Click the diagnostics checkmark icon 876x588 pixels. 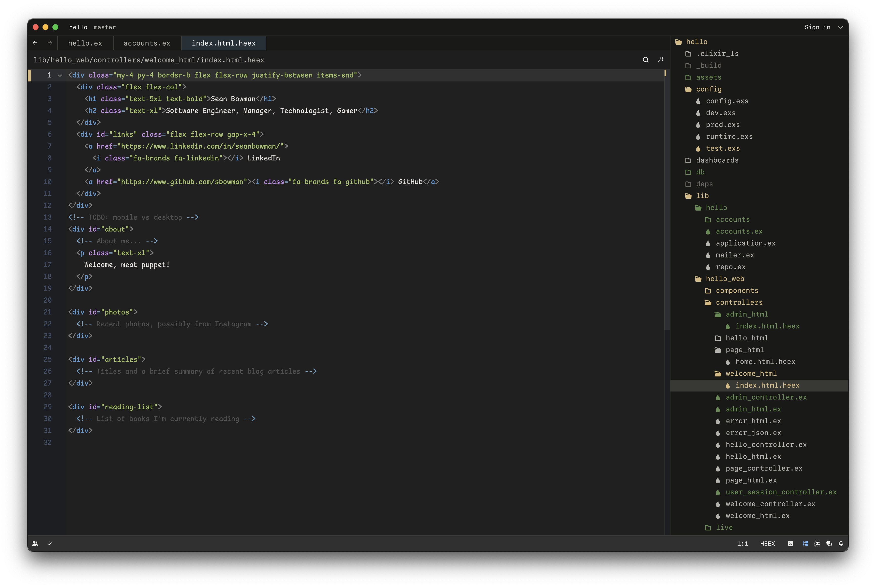(50, 543)
